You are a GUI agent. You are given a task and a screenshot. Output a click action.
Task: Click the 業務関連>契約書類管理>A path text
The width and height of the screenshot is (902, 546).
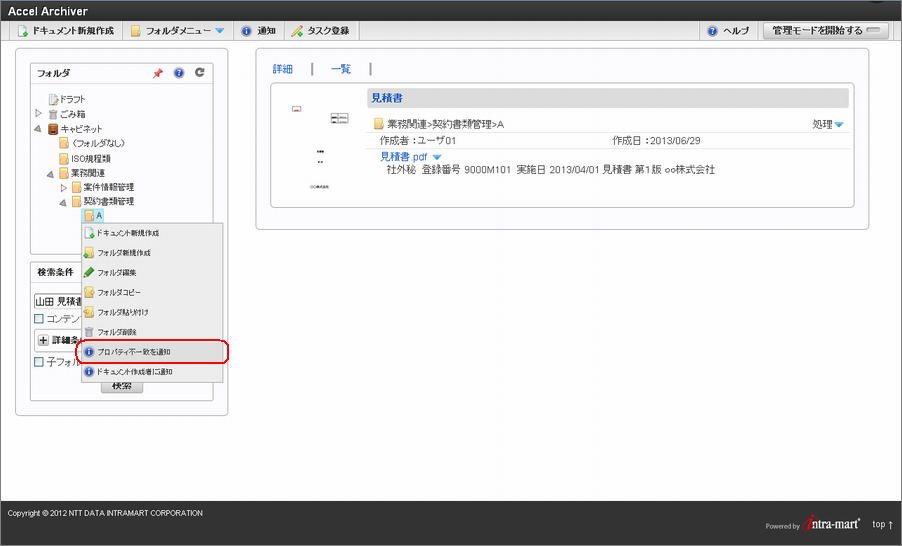point(445,124)
